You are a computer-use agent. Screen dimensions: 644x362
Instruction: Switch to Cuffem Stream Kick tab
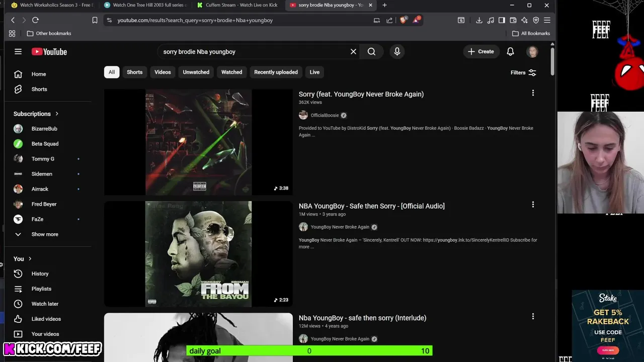coord(237,5)
